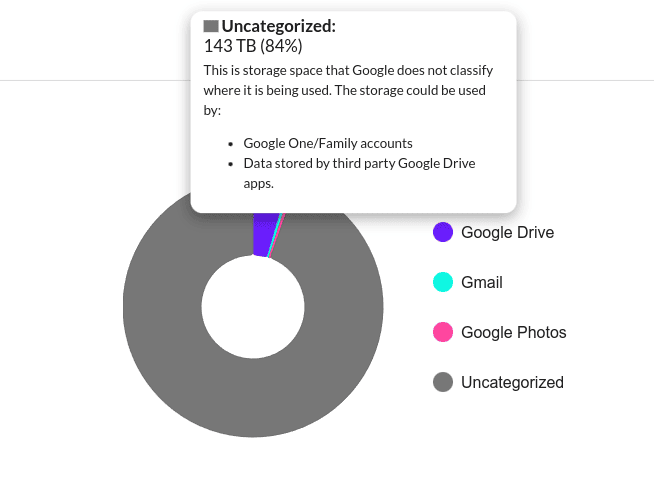Click the gray Uncategorized legend dot
Screen dimensions: 654x490
point(443,382)
